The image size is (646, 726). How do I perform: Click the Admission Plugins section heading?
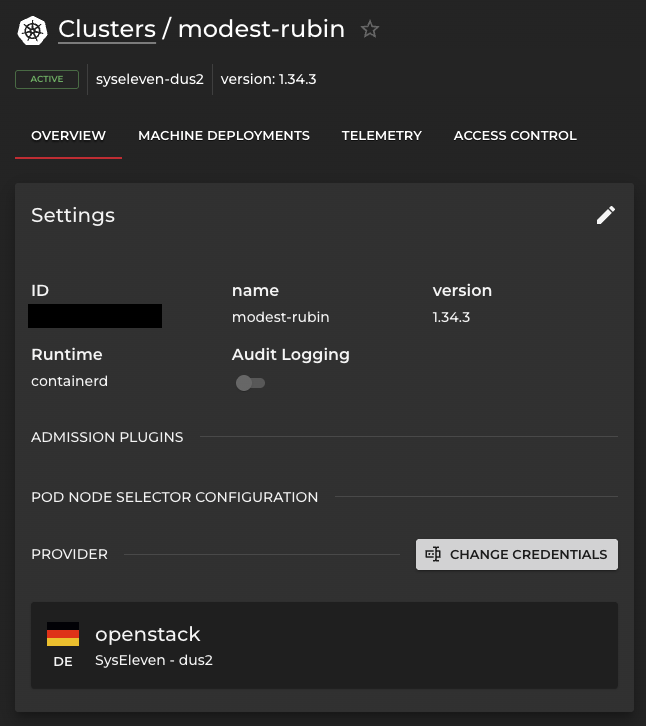pyautogui.click(x=107, y=437)
